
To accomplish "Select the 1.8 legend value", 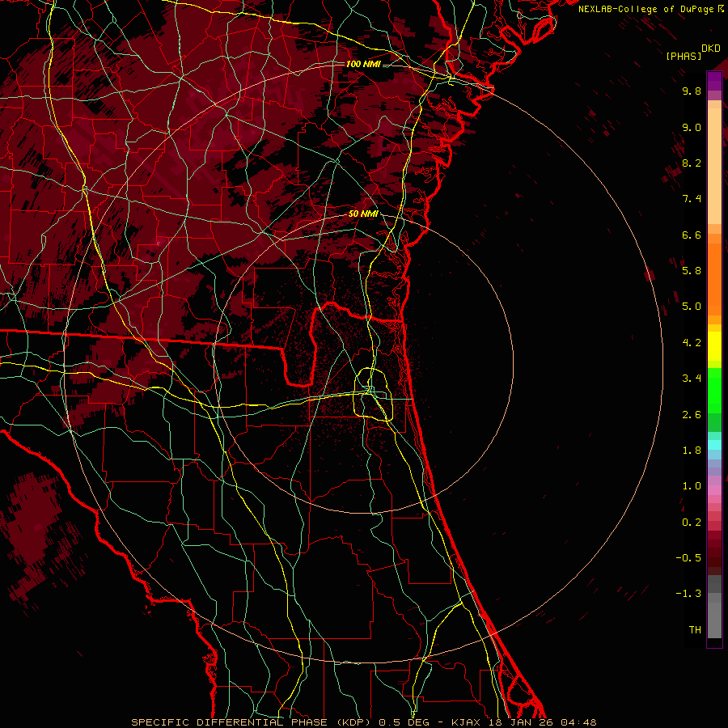I will coord(692,451).
